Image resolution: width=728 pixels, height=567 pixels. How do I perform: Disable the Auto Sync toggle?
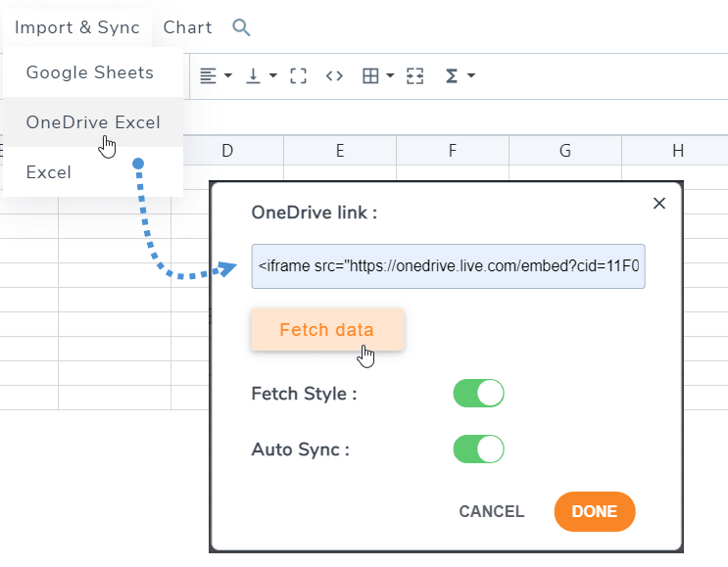coord(478,449)
